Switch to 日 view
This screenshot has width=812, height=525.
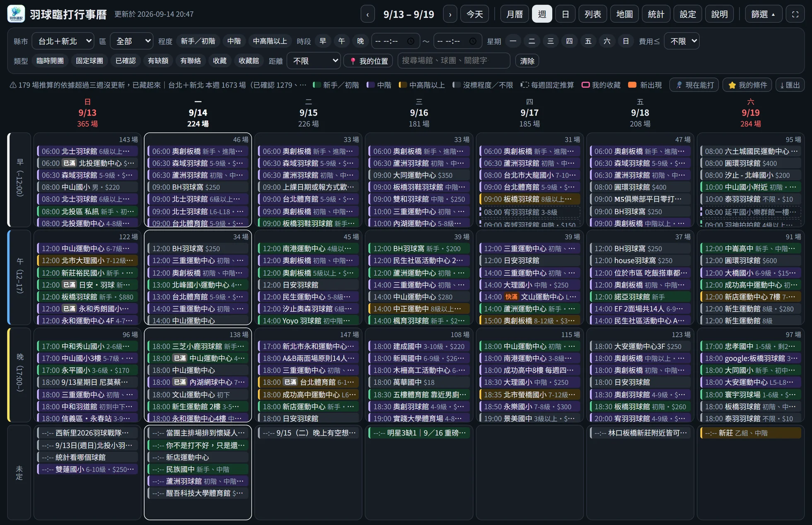pos(565,14)
